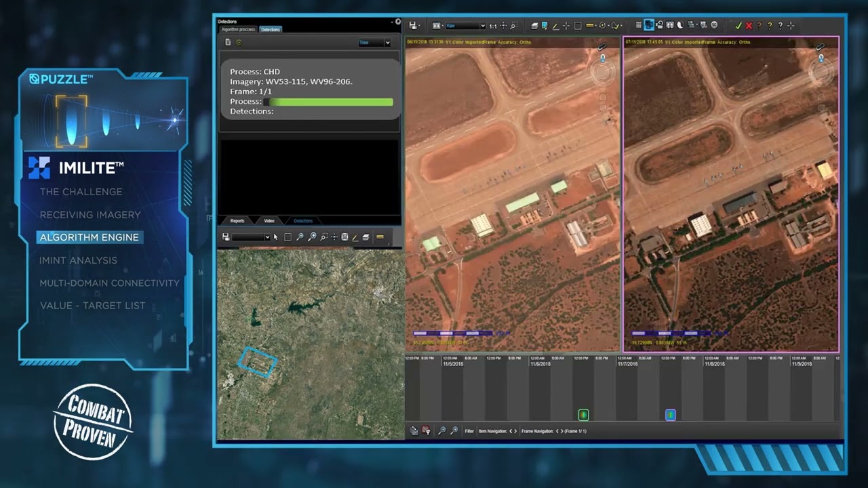Click the save icon in the map toolbar
This screenshot has height=488, width=868.
(x=226, y=237)
